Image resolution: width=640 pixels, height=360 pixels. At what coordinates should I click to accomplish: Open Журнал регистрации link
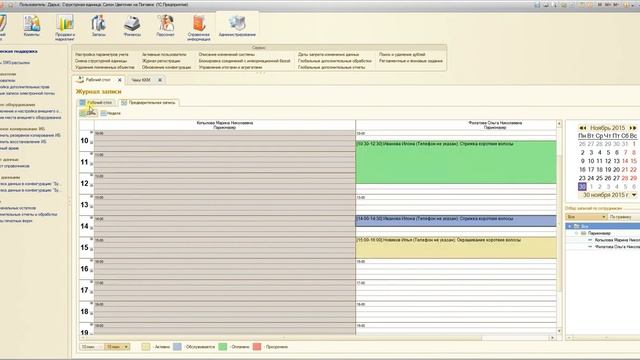[161, 61]
